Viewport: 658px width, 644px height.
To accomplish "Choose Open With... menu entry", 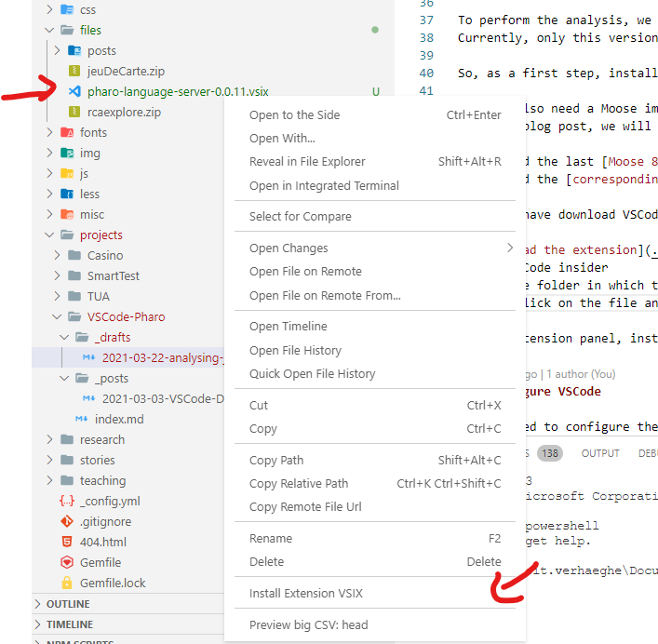I will 375,138.
